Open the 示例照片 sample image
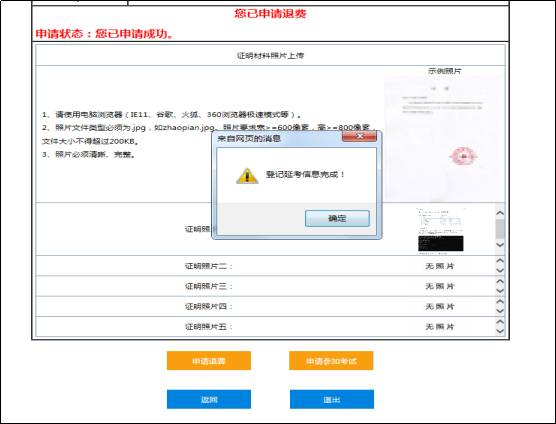The height and width of the screenshot is (424, 556). coord(444,138)
